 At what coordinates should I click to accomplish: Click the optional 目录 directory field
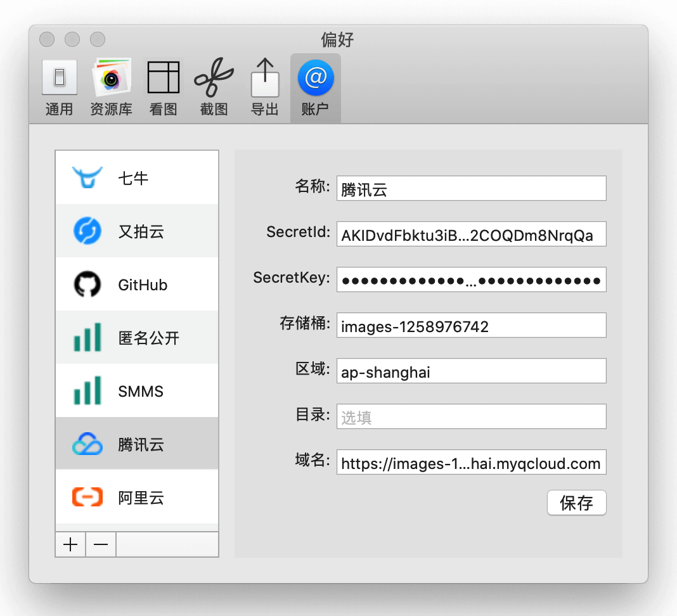click(472, 416)
